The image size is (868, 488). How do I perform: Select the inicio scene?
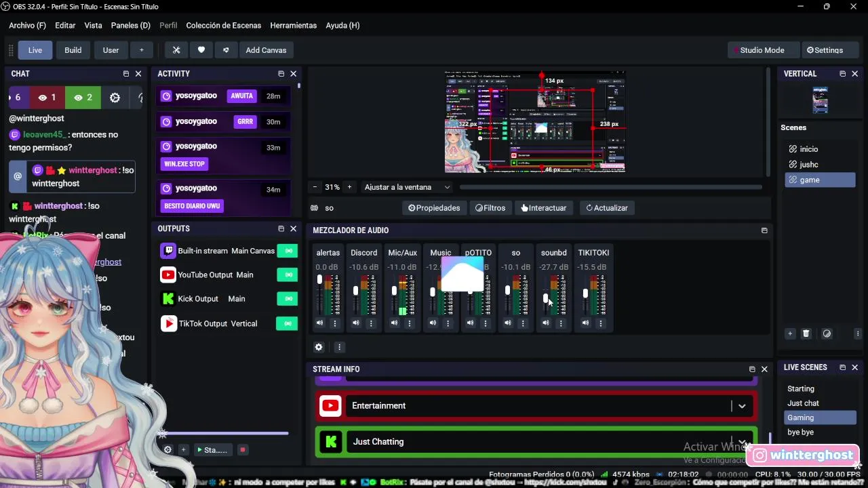point(820,149)
